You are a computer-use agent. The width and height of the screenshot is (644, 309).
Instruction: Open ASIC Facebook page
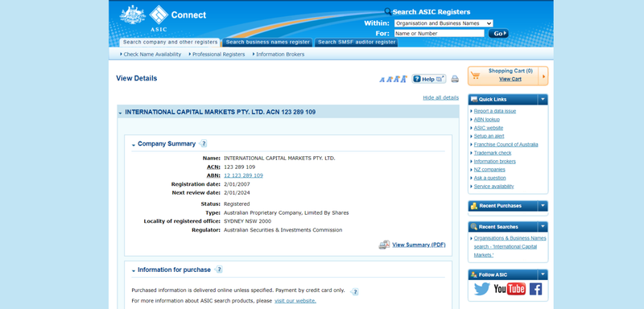535,289
